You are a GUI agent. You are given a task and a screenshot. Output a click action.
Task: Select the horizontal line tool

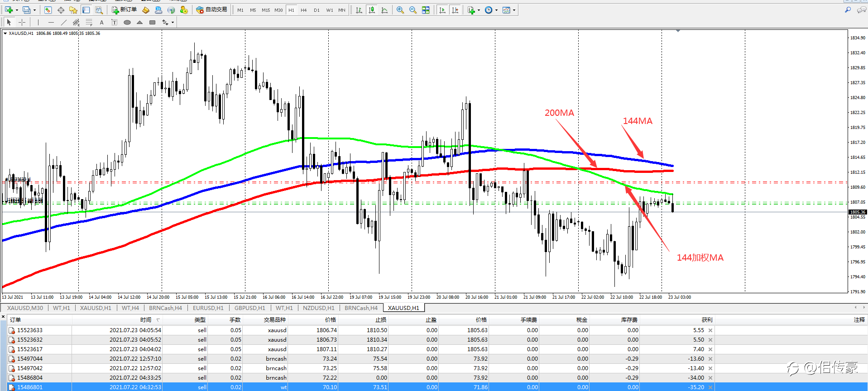click(51, 22)
